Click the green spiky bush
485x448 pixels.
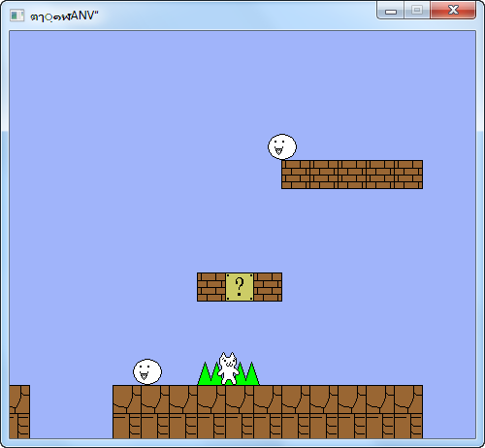pos(228,373)
